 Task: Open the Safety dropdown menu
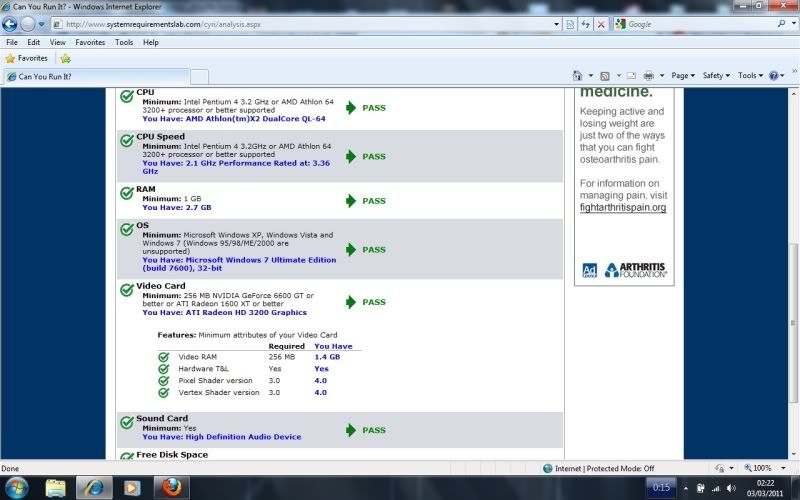716,76
